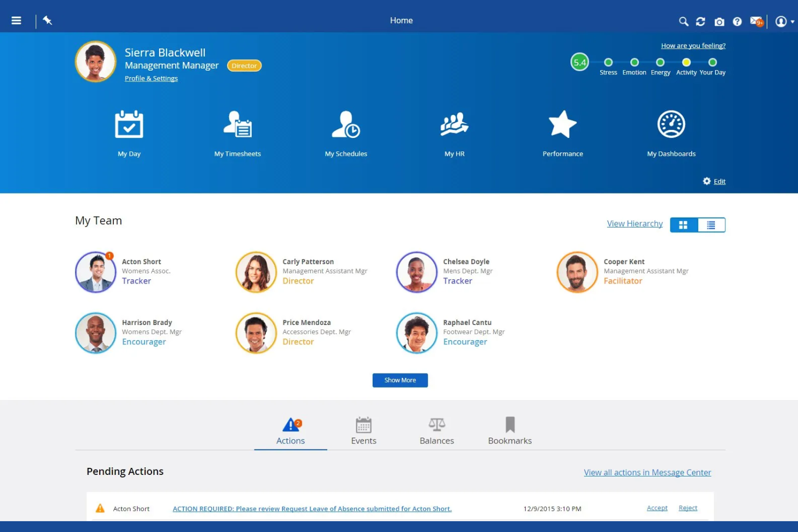Open the Balances tab
The height and width of the screenshot is (532, 798).
click(x=437, y=430)
